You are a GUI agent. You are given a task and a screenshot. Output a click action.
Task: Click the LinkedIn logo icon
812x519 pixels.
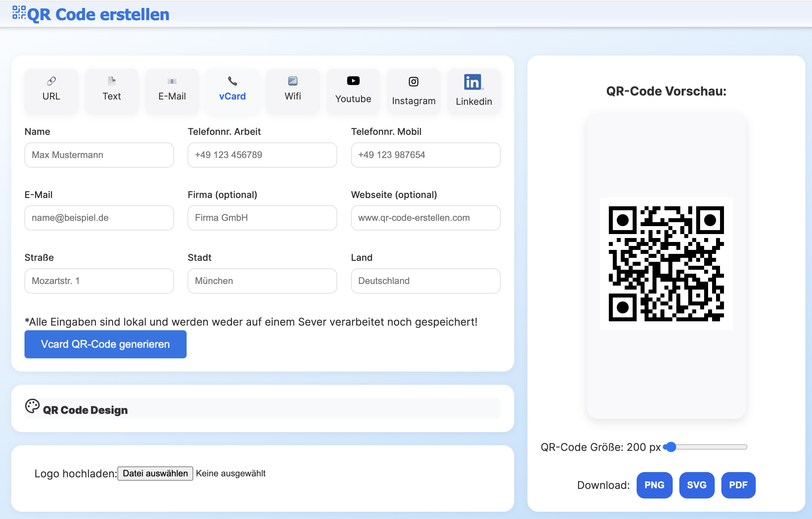474,82
